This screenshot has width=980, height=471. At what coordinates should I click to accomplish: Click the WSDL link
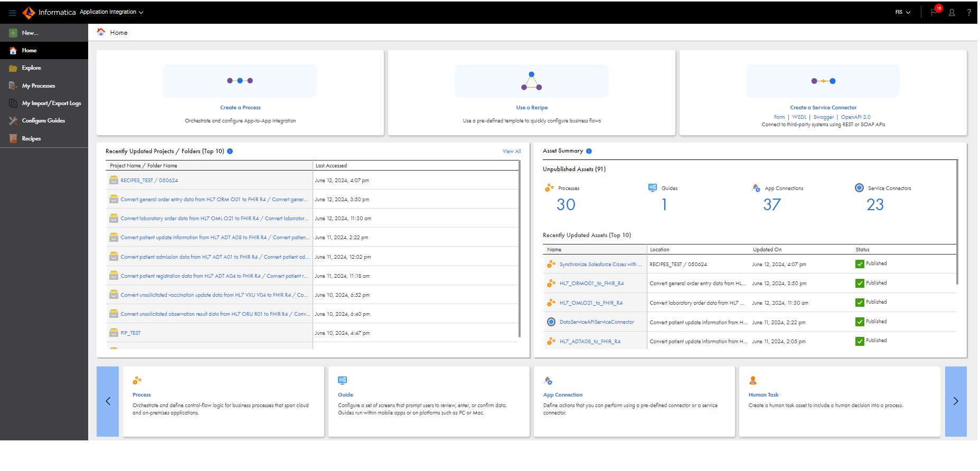tap(799, 117)
